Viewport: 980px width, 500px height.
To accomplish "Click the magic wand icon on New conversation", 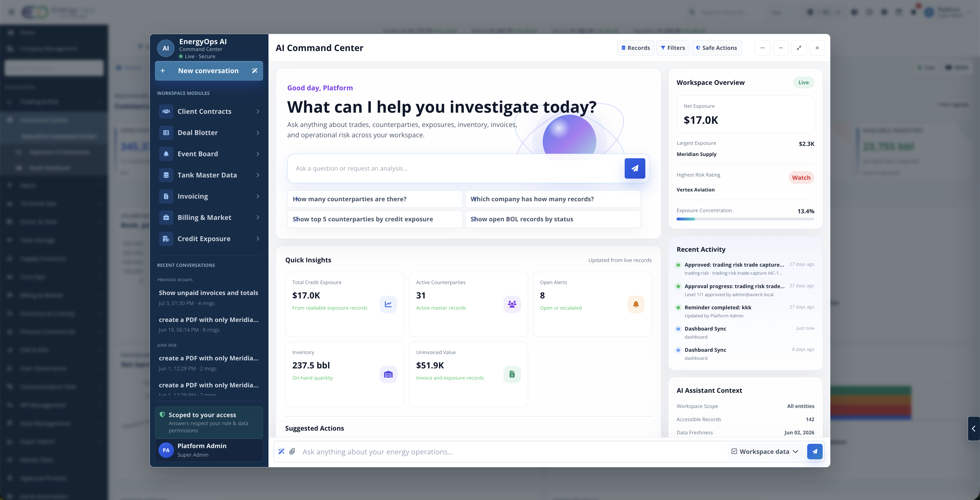I will (254, 71).
